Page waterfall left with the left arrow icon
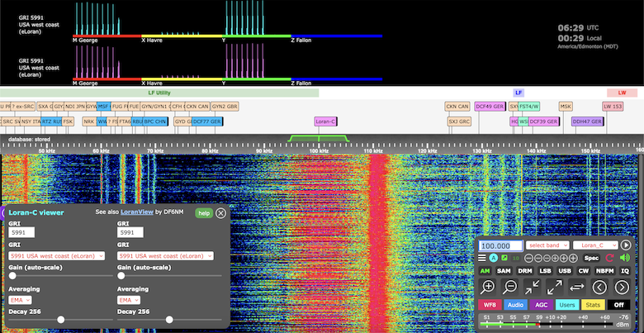The width and height of the screenshot is (644, 333). [x=600, y=287]
